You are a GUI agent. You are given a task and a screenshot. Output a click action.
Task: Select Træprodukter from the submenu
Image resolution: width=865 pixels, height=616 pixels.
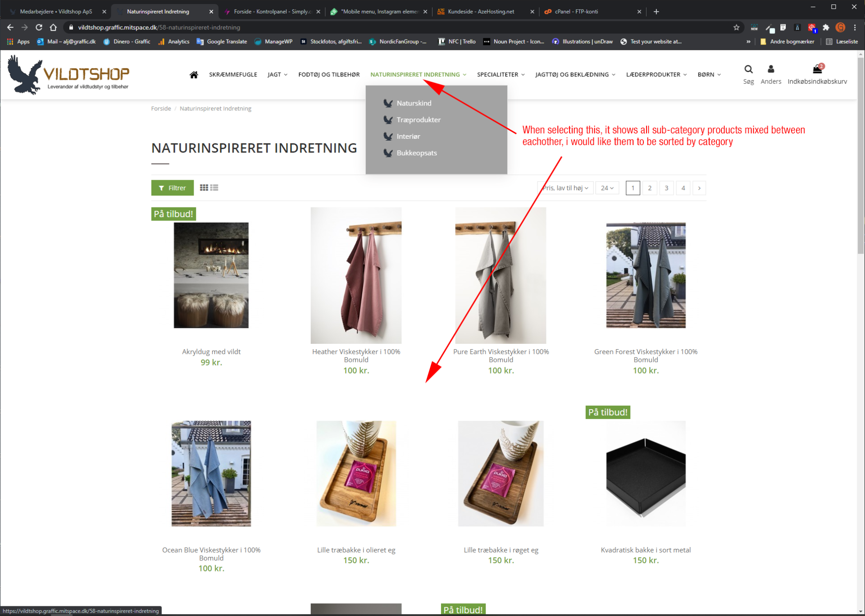pos(418,120)
